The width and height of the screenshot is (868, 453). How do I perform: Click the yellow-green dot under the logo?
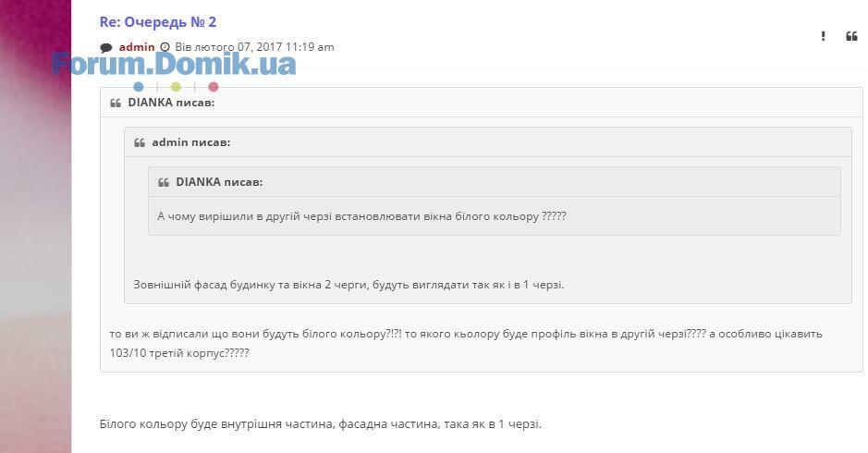click(176, 86)
